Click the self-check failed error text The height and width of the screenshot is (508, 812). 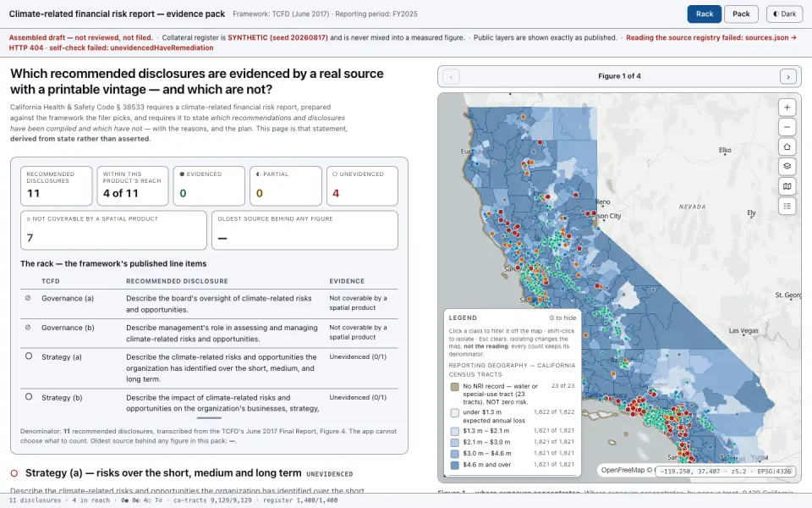click(x=131, y=47)
